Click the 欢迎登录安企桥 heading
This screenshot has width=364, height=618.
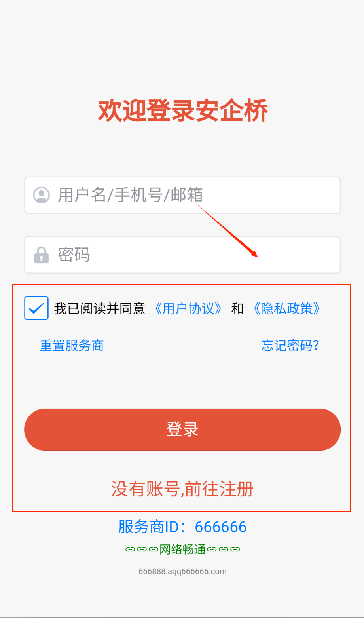click(x=183, y=110)
